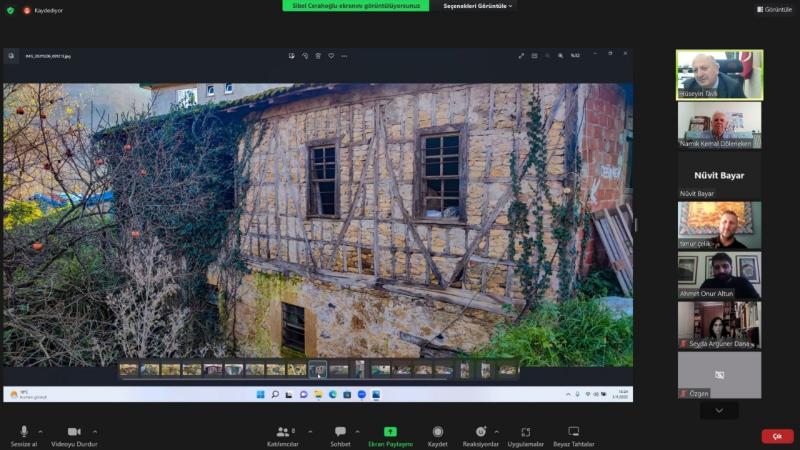
Task: Open Beyaz Tahtalar whiteboards
Action: point(574,434)
